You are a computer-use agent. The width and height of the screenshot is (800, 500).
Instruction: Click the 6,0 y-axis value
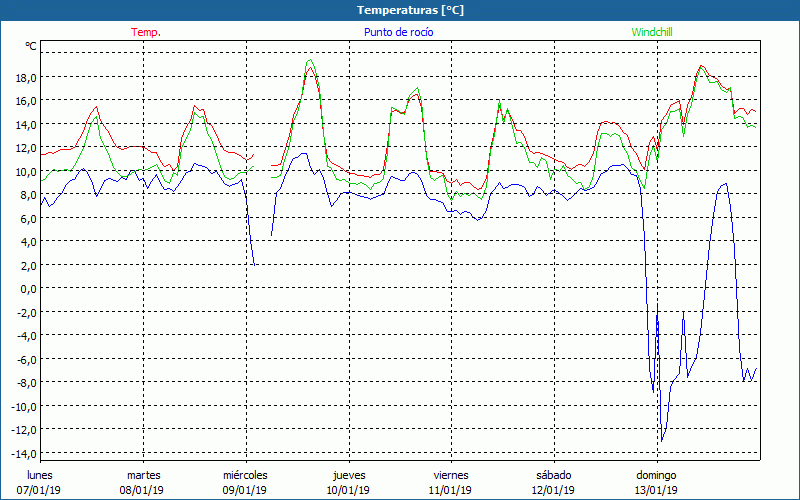coord(29,218)
